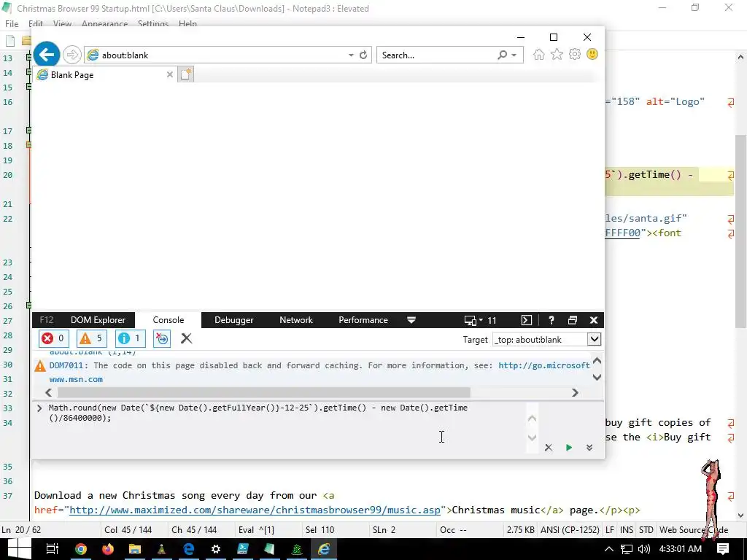
Task: Click the console horizontal scrollbar thumb
Action: (x=263, y=392)
